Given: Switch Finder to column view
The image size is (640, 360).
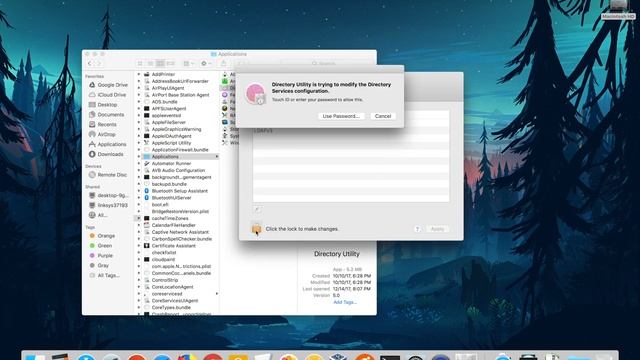Looking at the screenshot, I should (160, 64).
